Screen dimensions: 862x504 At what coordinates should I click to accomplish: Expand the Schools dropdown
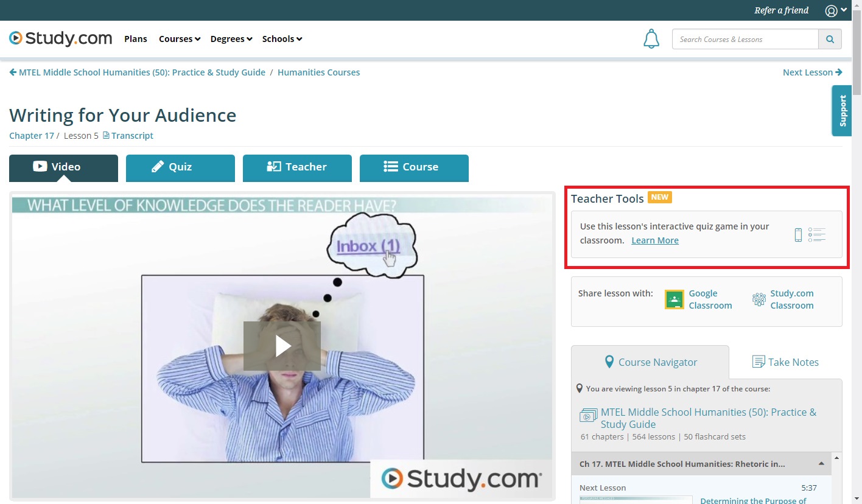pos(282,39)
